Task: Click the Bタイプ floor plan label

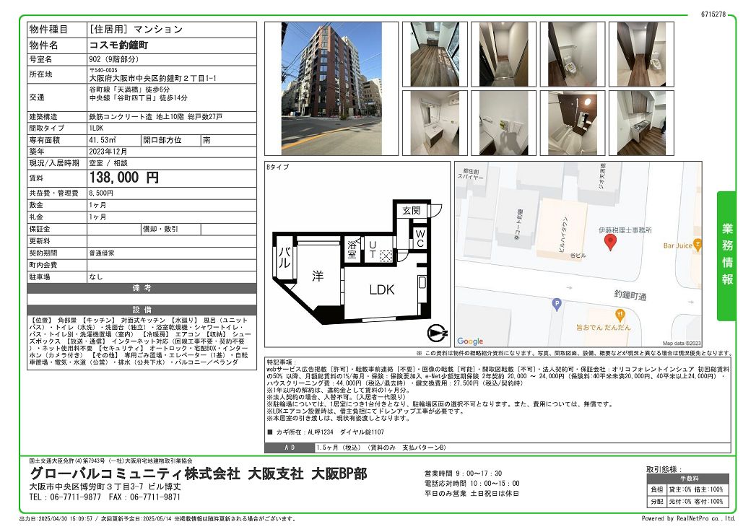Action: [278, 167]
